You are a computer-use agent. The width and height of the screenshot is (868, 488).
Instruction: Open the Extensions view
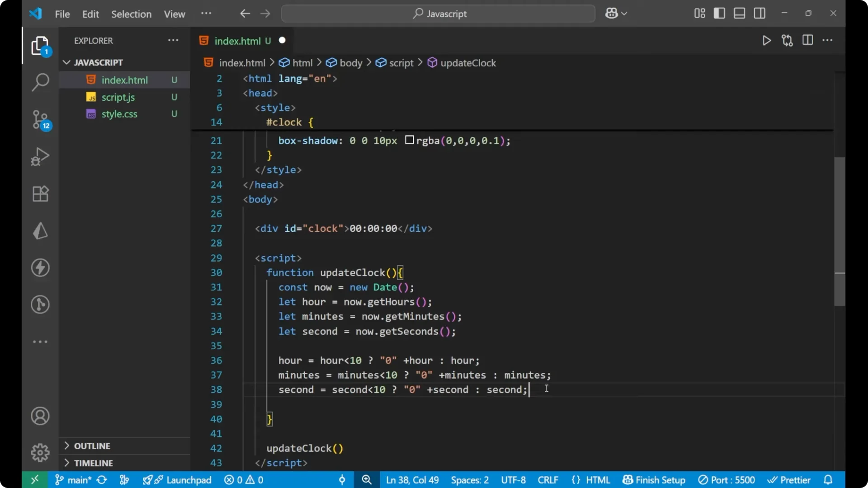40,193
